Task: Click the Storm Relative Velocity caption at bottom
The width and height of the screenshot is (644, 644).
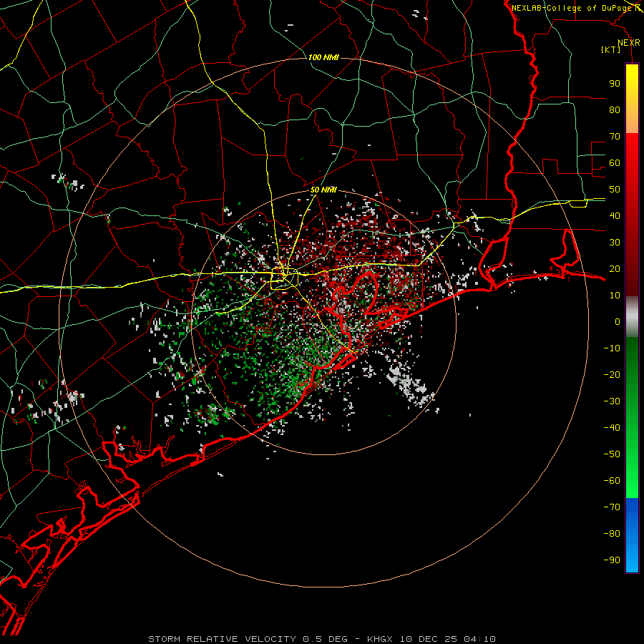Action: [x=322, y=639]
